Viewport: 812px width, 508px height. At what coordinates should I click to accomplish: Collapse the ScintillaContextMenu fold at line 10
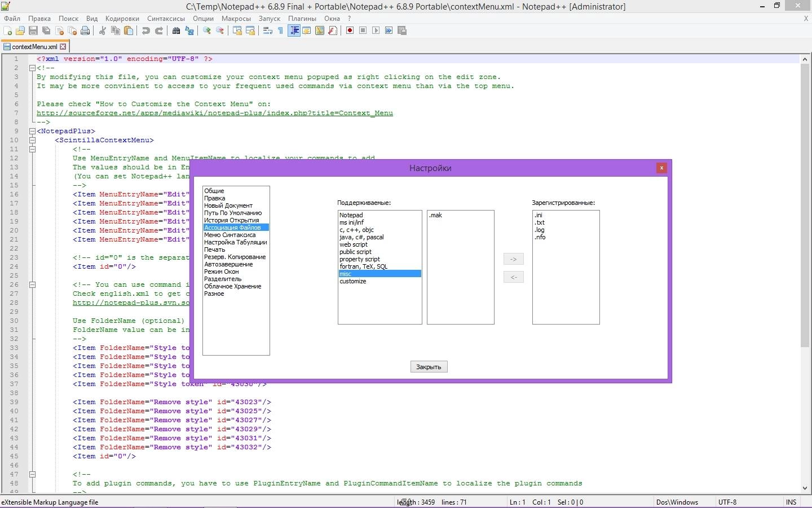tap(32, 140)
